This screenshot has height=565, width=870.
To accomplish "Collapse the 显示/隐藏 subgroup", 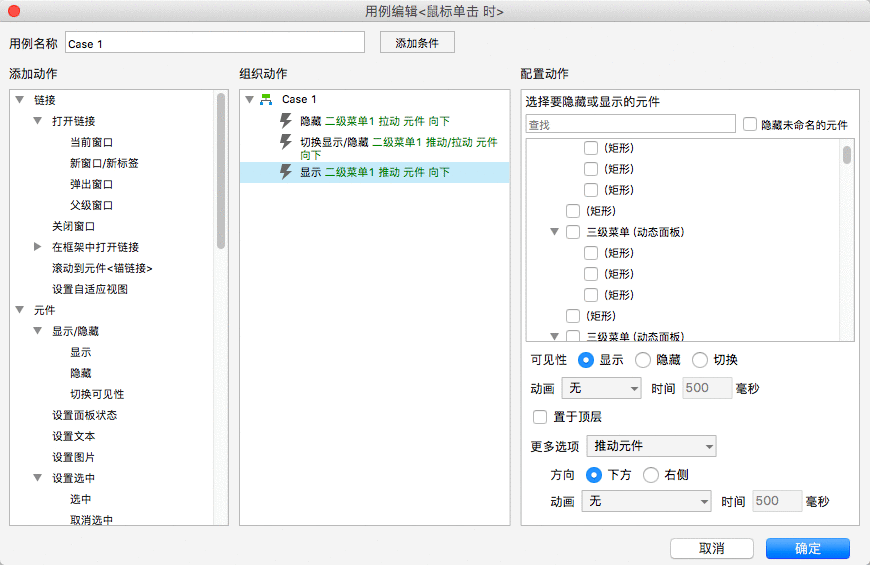I will tap(38, 331).
